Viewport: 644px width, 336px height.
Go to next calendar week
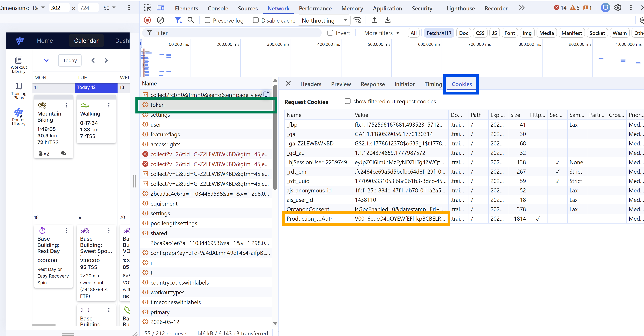pos(106,60)
